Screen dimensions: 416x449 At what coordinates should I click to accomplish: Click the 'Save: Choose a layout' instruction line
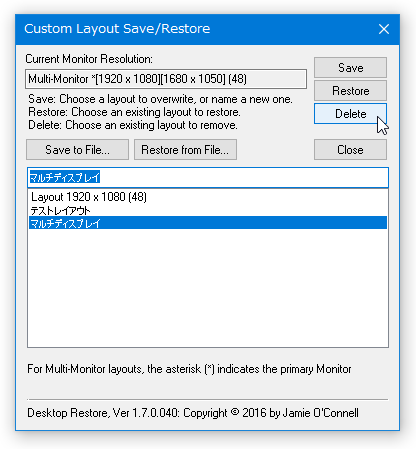160,99
